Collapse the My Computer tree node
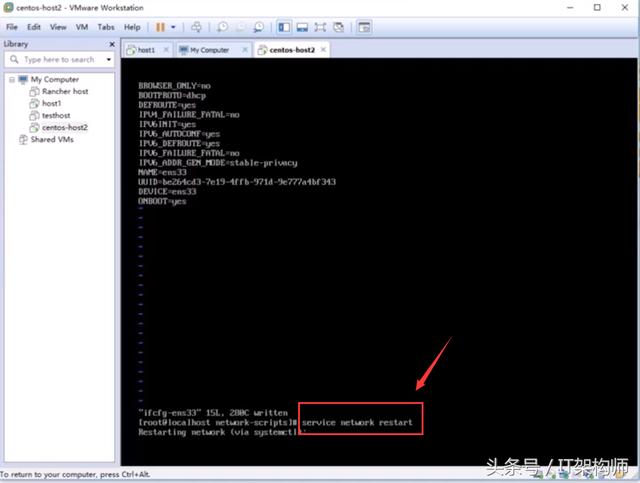Screen dimensions: 640x483 pos(12,80)
